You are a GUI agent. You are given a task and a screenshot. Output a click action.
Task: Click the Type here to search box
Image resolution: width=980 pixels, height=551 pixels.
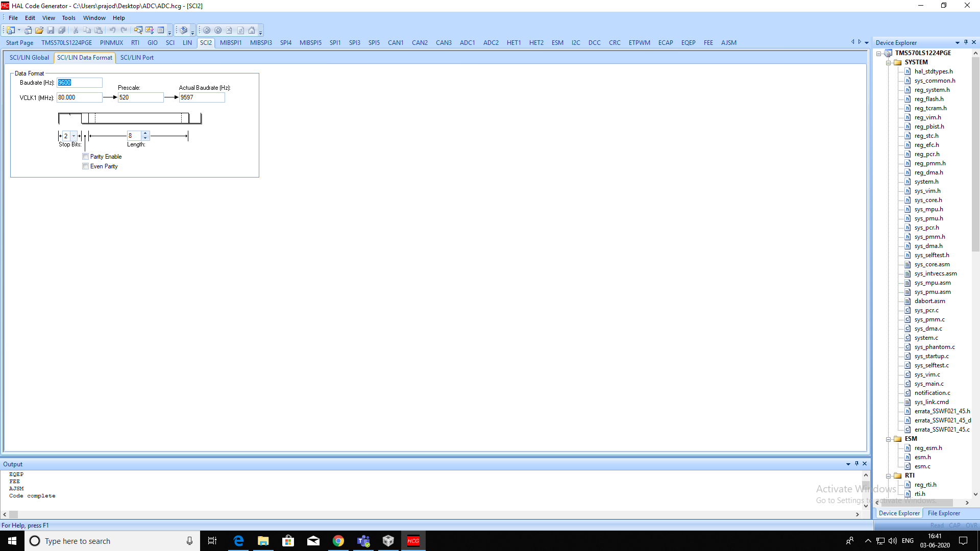click(x=111, y=541)
